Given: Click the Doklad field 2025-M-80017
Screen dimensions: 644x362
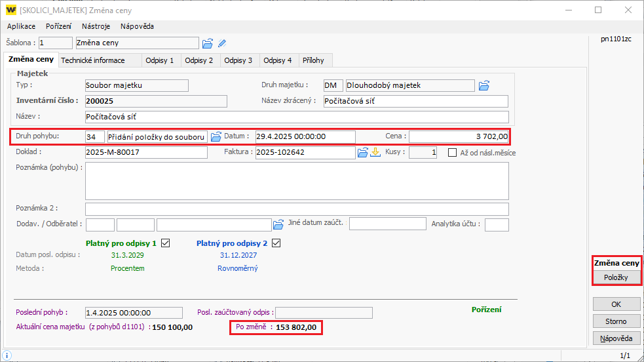Looking at the screenshot, I should pos(146,152).
